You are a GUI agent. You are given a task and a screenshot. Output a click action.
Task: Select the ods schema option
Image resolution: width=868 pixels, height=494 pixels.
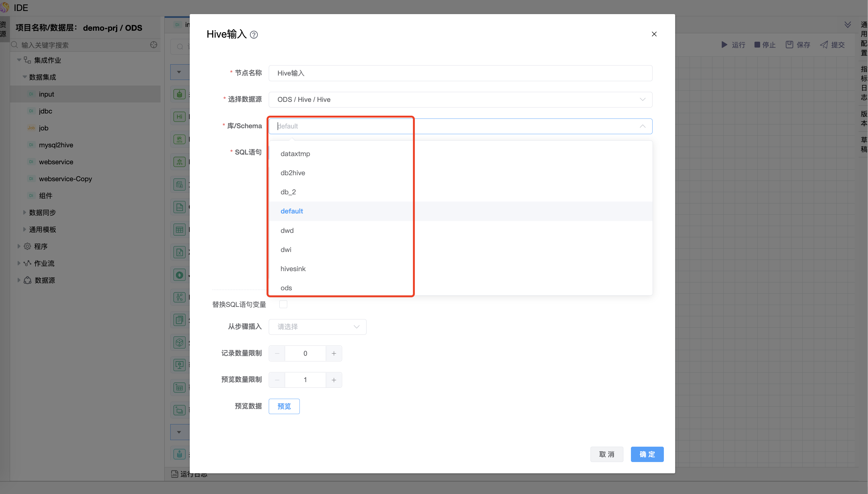pos(286,288)
